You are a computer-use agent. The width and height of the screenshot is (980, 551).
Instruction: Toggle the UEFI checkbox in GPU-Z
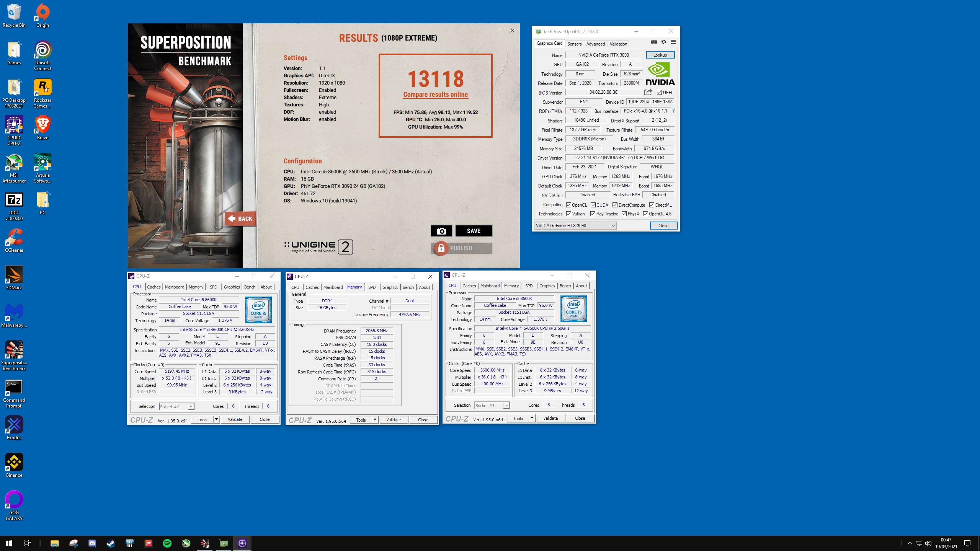coord(659,93)
